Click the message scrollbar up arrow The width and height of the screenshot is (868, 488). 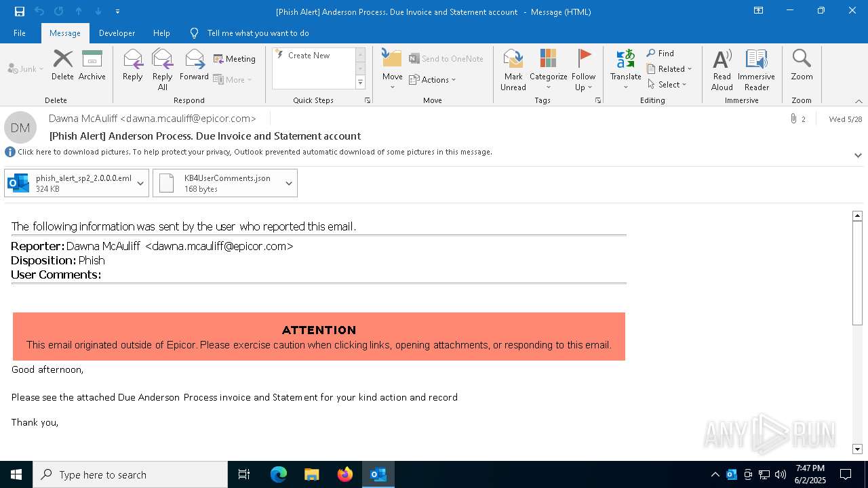(x=857, y=216)
